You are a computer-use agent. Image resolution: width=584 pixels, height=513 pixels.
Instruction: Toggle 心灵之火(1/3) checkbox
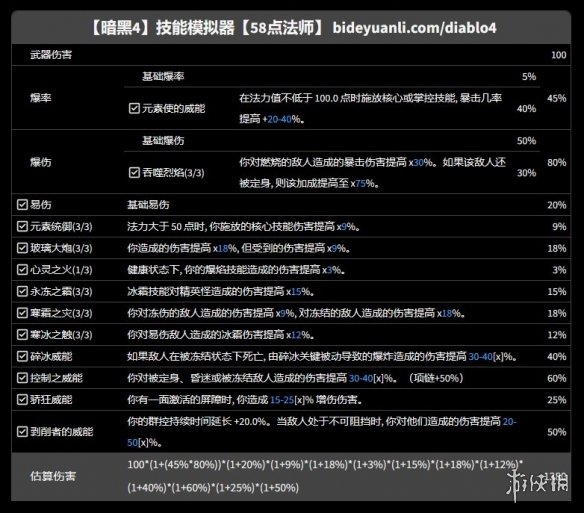[22, 269]
